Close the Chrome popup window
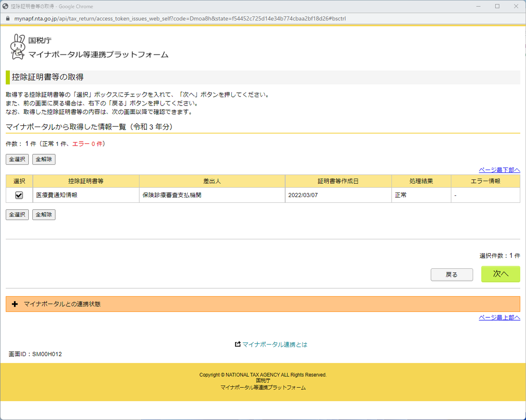The height and width of the screenshot is (420, 526). pyautogui.click(x=516, y=6)
